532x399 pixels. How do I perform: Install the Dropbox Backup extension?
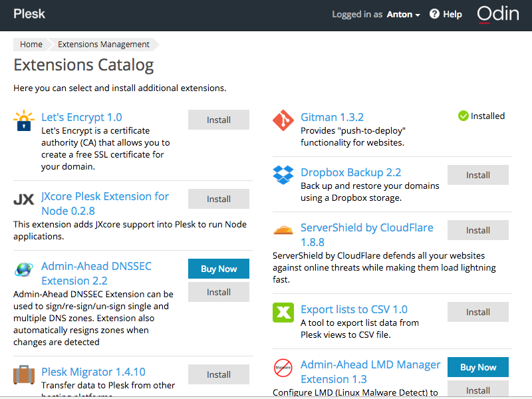pos(477,175)
